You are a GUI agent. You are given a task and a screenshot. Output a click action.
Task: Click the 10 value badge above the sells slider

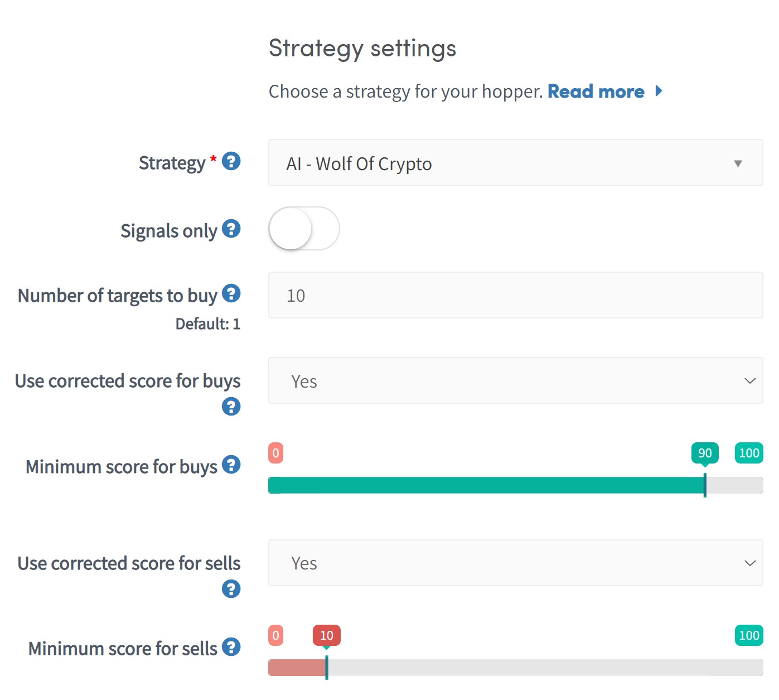(326, 635)
